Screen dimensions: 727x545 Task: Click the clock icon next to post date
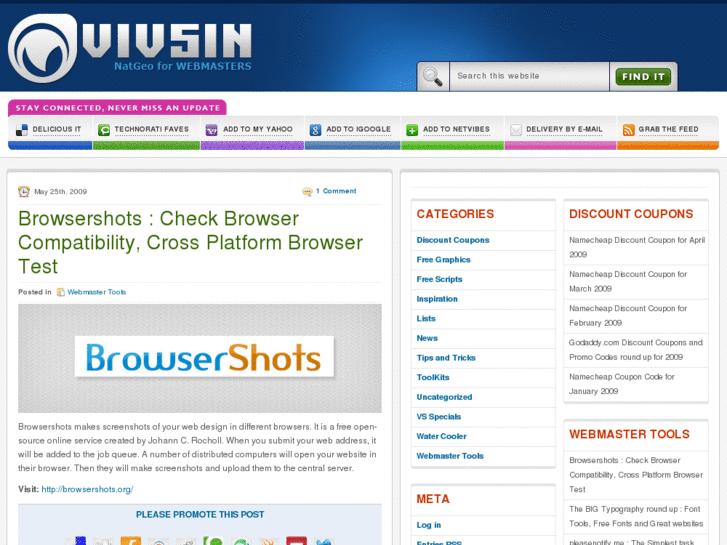[24, 192]
